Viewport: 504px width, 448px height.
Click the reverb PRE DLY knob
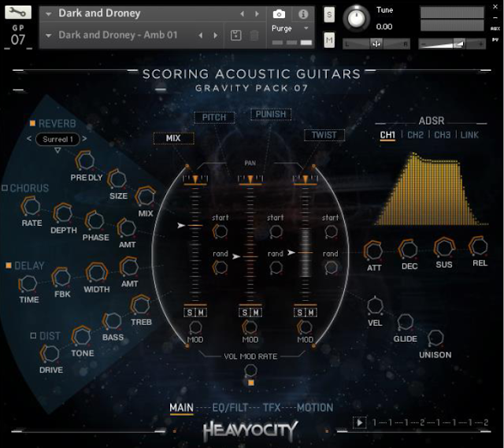(x=85, y=160)
